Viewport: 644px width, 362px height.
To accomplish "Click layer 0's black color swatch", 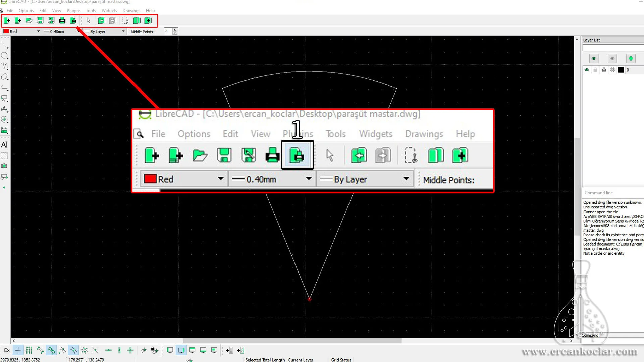I will click(x=621, y=70).
